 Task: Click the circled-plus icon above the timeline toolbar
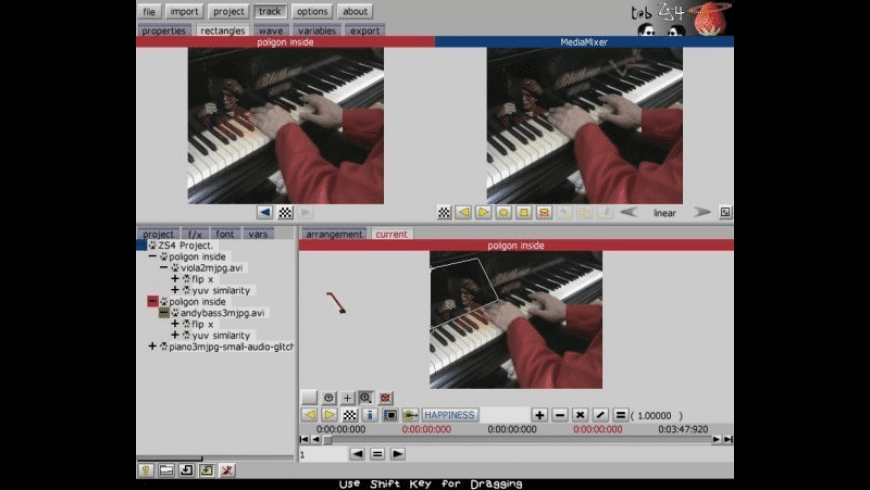click(x=328, y=397)
